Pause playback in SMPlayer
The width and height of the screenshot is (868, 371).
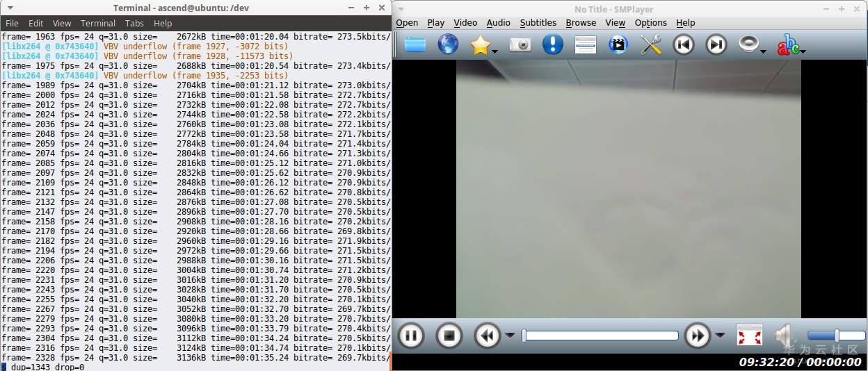click(x=411, y=336)
